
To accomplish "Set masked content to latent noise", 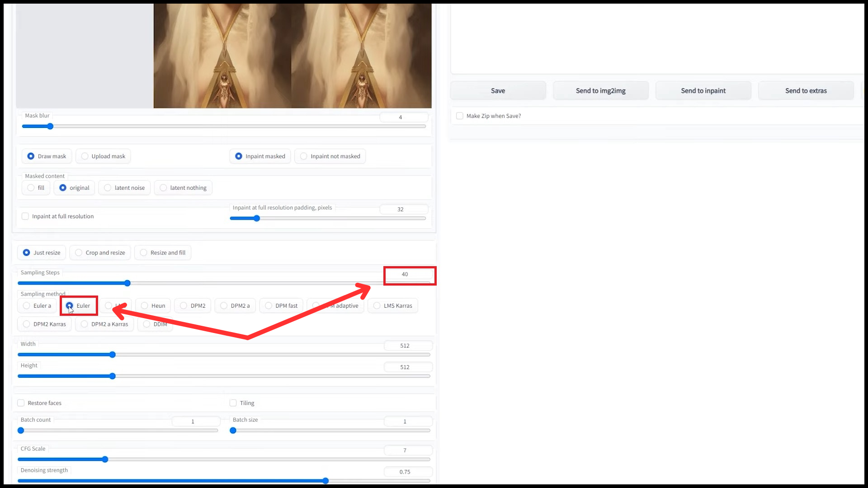I will [108, 188].
